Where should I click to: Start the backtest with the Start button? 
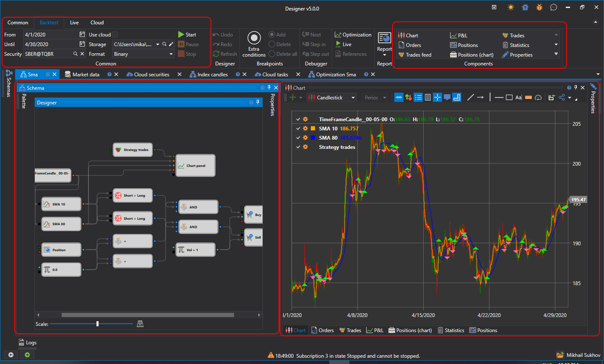(x=187, y=35)
